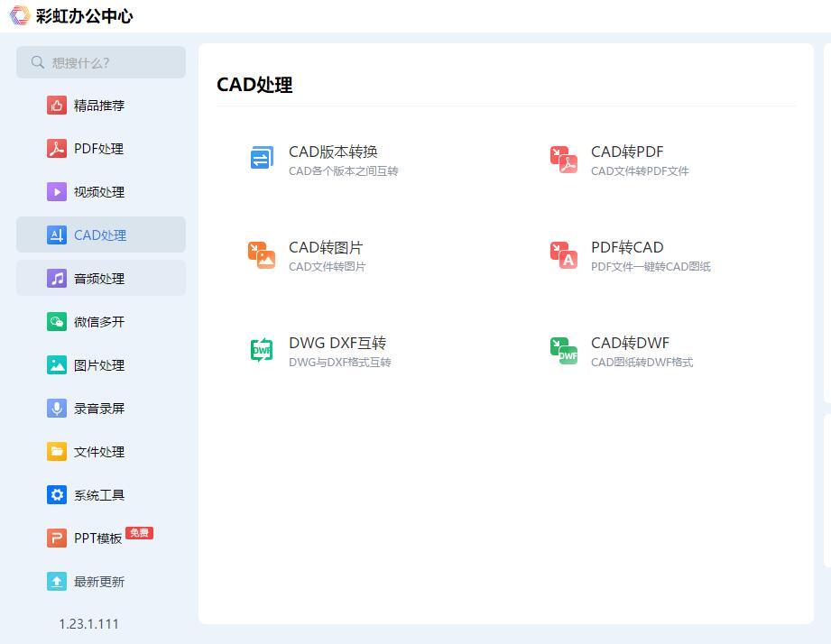The image size is (831, 644).
Task: Click the description CAD文件转图片
Action: [327, 266]
